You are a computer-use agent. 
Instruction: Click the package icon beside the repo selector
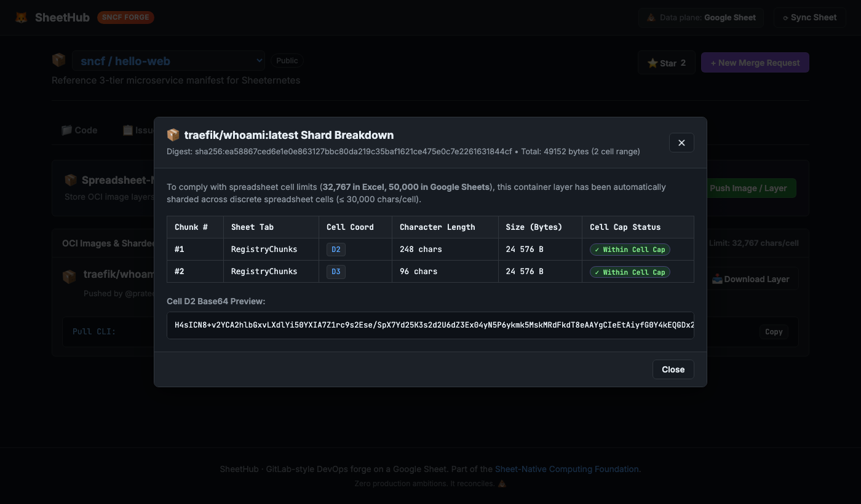[x=58, y=60]
